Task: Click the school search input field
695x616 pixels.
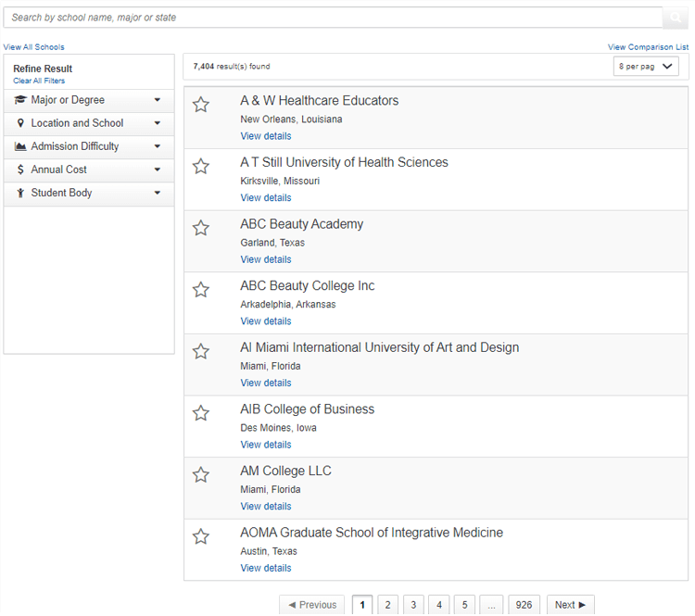Action: pos(333,18)
